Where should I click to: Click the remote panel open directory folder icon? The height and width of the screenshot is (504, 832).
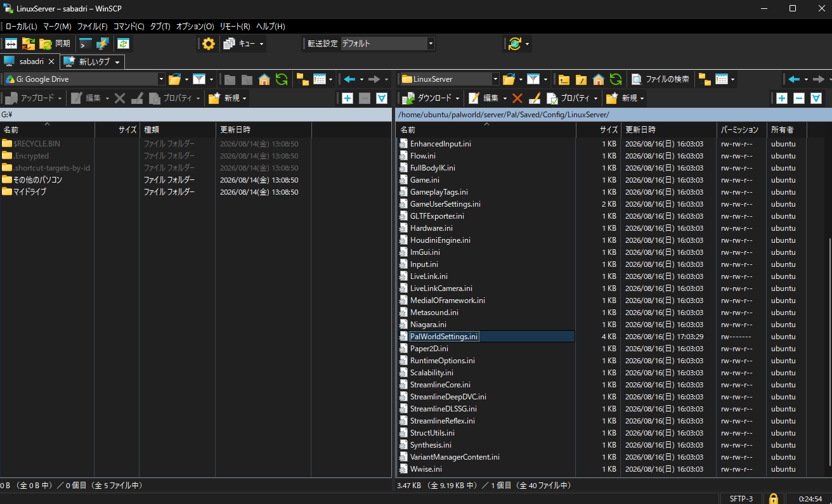click(509, 79)
